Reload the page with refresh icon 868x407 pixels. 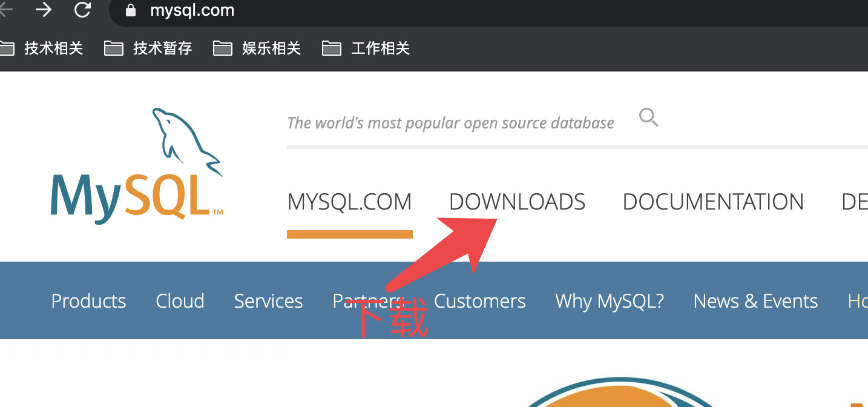click(x=82, y=10)
